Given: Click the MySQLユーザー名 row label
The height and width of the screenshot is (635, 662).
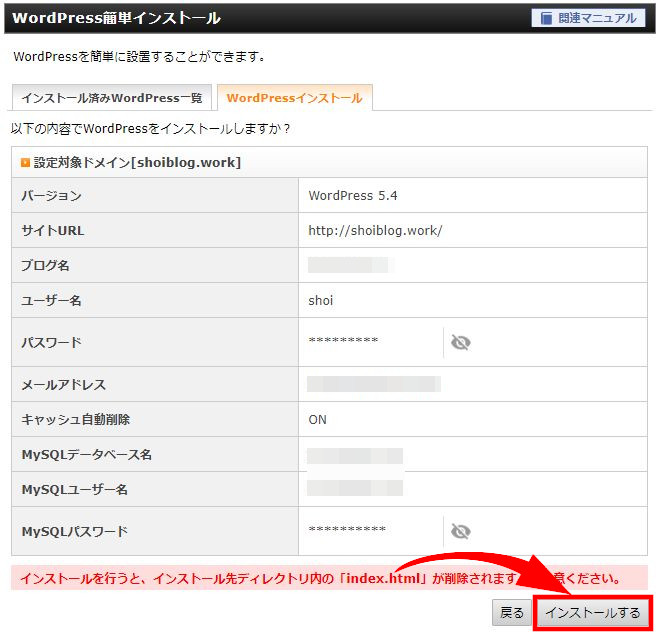Looking at the screenshot, I should 74,490.
